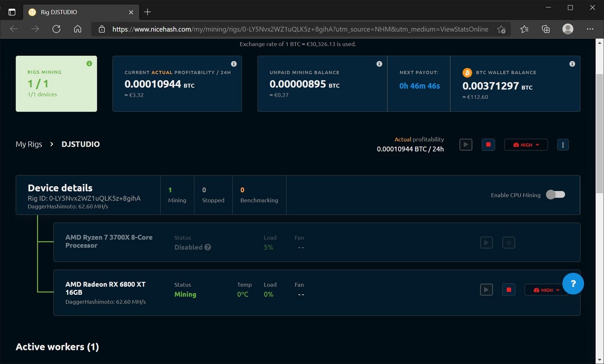Click the Disabled status help icon

208,247
